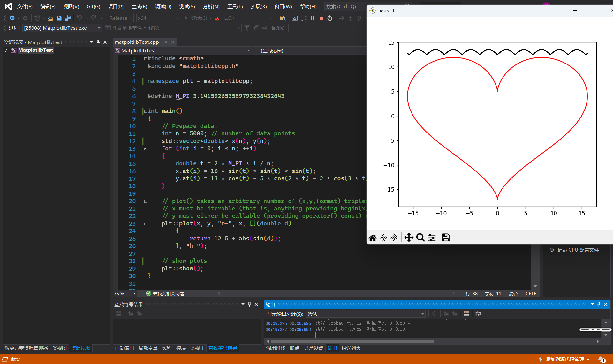Image resolution: width=613 pixels, height=364 pixels.
Task: Select the Pan axes tool in Figure toolbar
Action: (x=409, y=238)
